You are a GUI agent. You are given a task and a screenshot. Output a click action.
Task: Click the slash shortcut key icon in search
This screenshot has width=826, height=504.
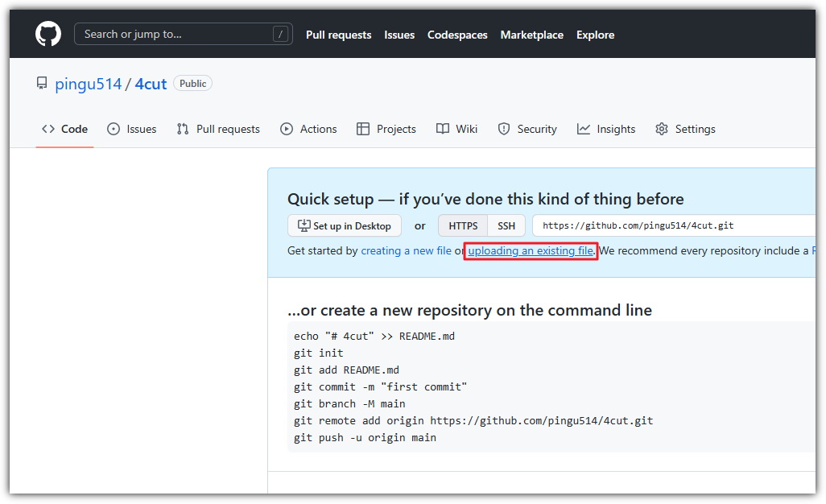[280, 35]
